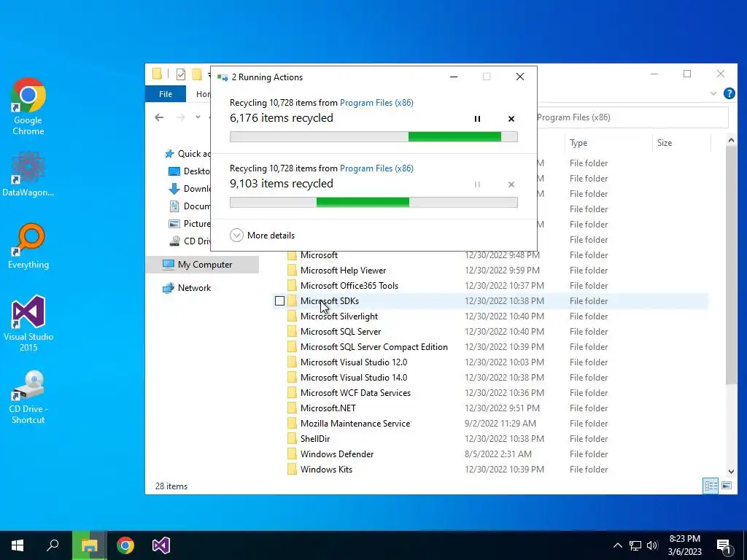The width and height of the screenshot is (747, 560).
Task: Select File Explorer in the taskbar
Action: coord(89,545)
